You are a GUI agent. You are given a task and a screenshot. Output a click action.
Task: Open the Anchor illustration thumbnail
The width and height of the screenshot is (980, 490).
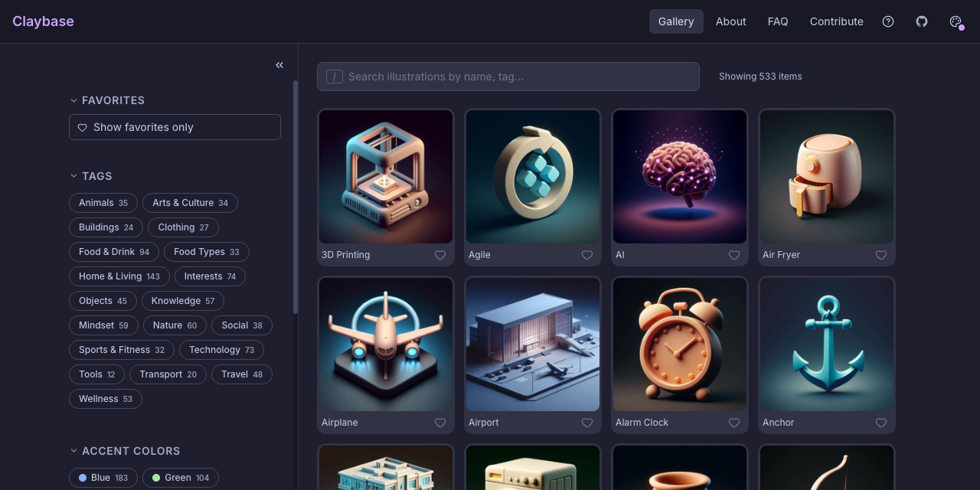point(827,345)
